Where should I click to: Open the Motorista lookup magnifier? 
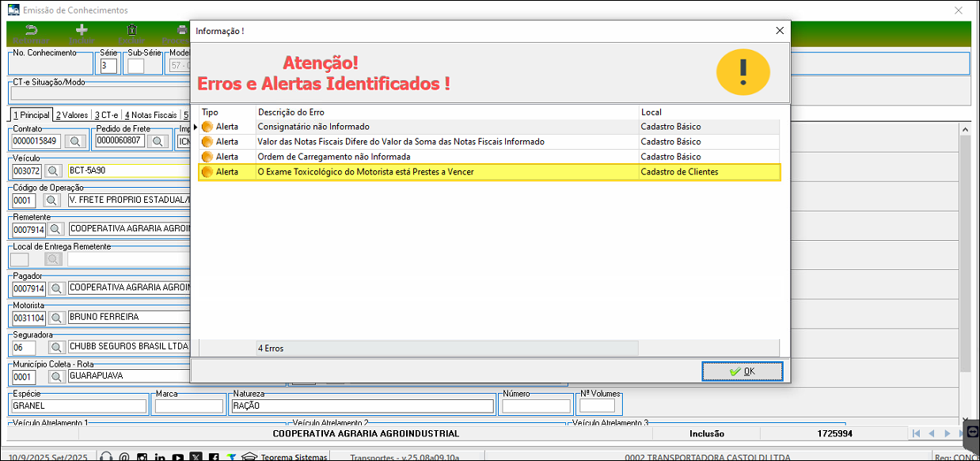click(x=55, y=318)
